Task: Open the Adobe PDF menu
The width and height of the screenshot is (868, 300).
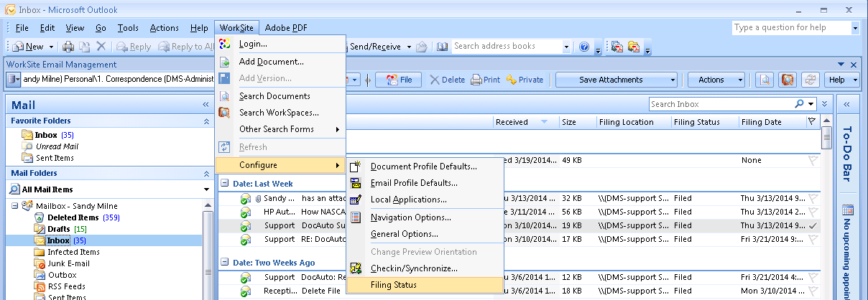Action: [x=286, y=28]
